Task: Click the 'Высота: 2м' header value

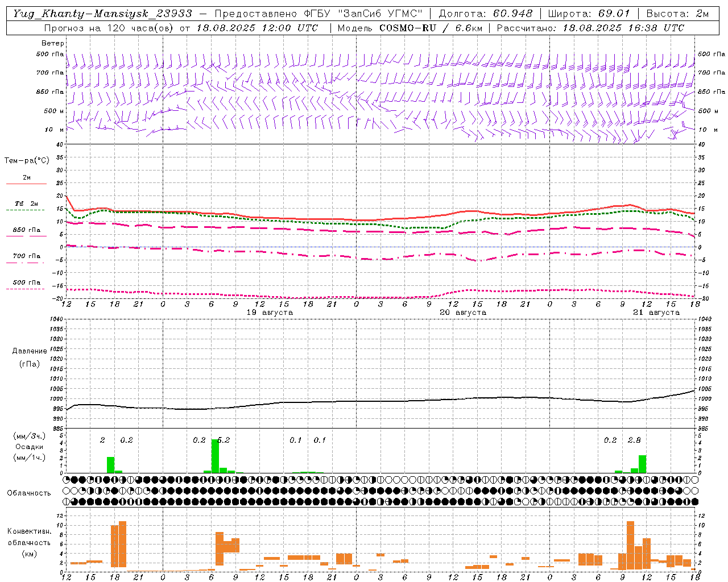Action: point(677,14)
